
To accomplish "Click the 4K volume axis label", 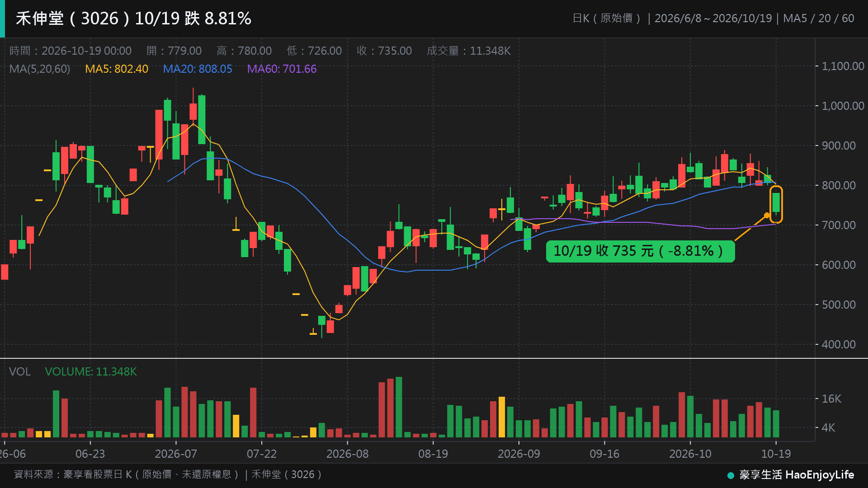I will coord(828,428).
